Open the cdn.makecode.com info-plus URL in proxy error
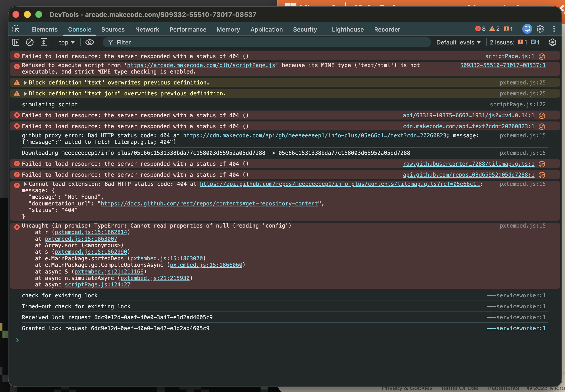 pyautogui.click(x=315, y=136)
